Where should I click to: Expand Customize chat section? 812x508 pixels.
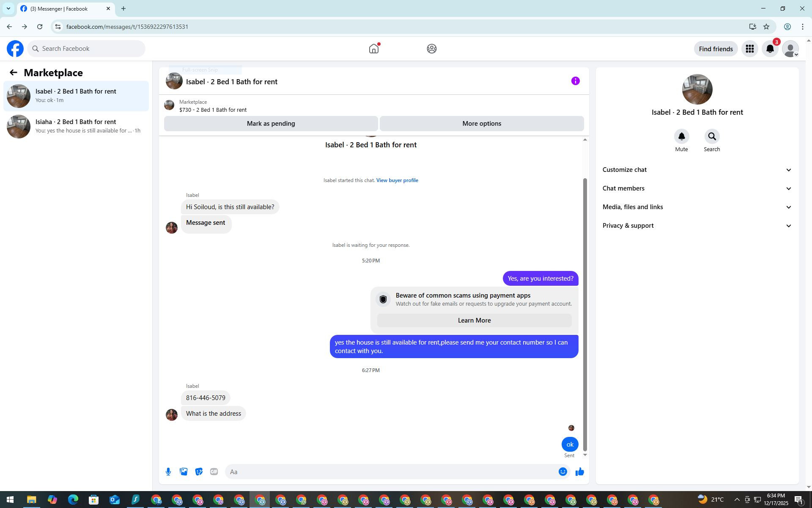[x=697, y=170]
